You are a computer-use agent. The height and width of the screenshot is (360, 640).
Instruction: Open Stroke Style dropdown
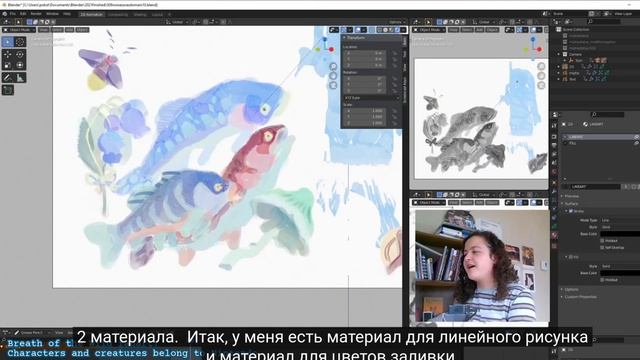click(x=620, y=227)
